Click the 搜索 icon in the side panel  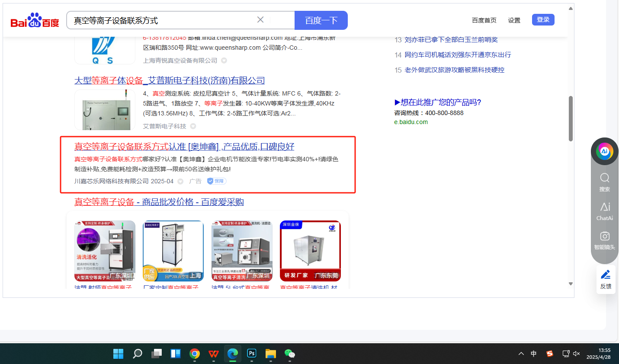click(605, 182)
